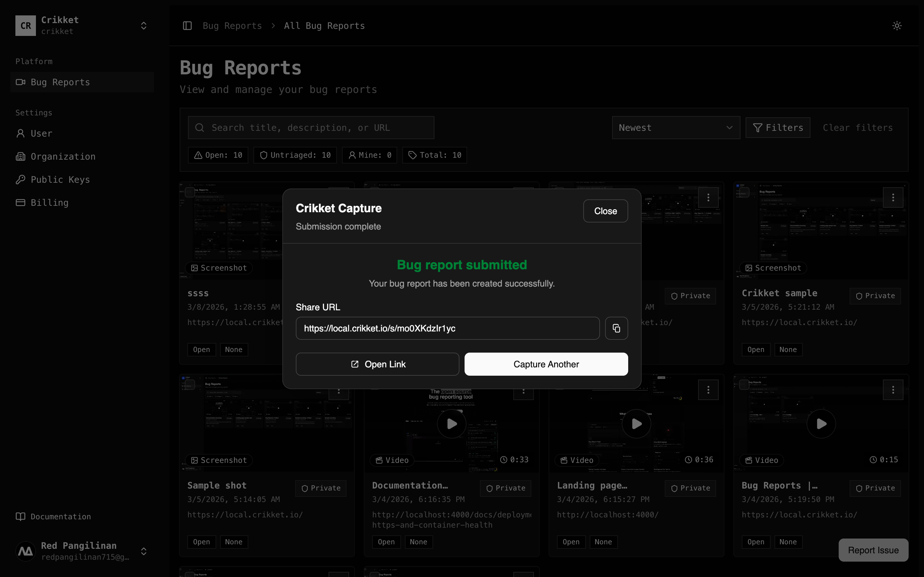Open Billing settings in the sidebar
The height and width of the screenshot is (577, 924).
(x=50, y=202)
